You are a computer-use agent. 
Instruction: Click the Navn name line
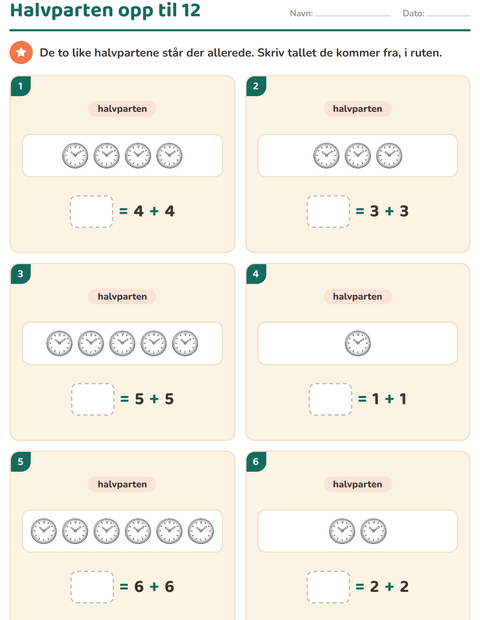coord(353,14)
